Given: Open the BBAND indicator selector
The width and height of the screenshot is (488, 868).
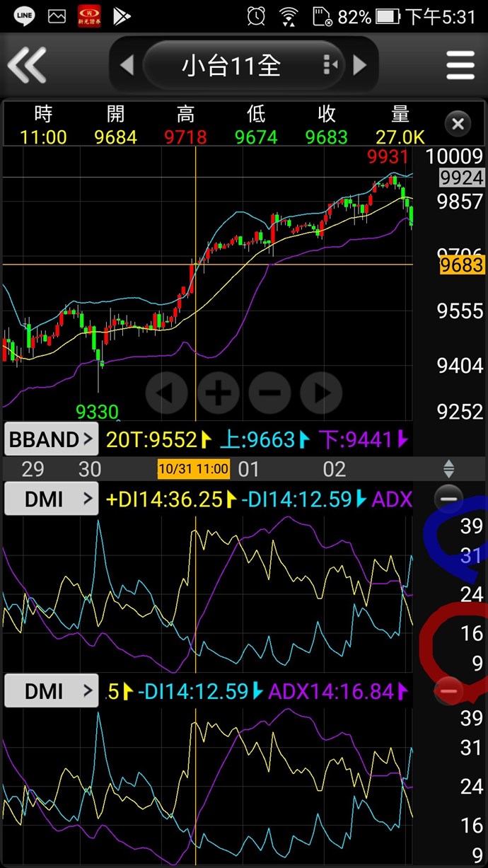Looking at the screenshot, I should (51, 440).
